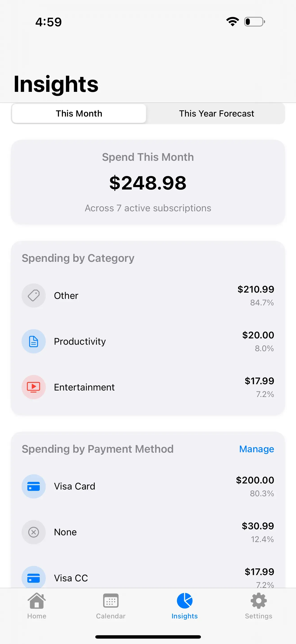
Task: Tap the Entertainment $17.99 amount
Action: click(x=259, y=381)
